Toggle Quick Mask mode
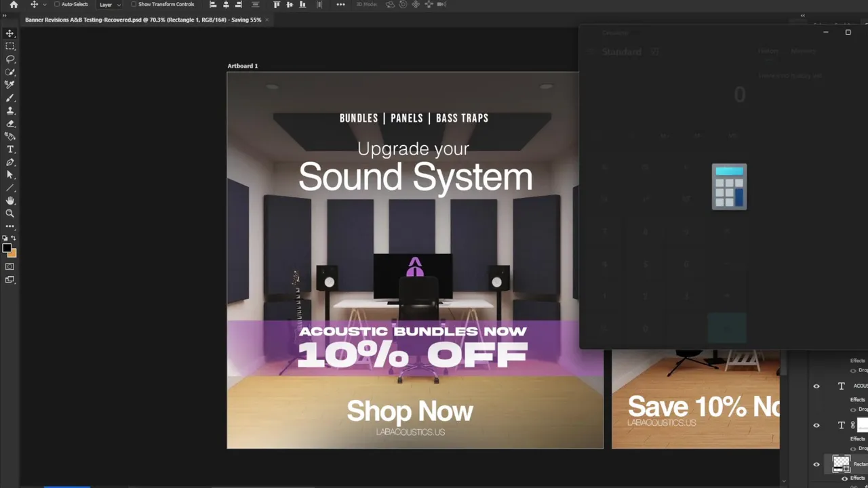This screenshot has width=868, height=488. 9,266
